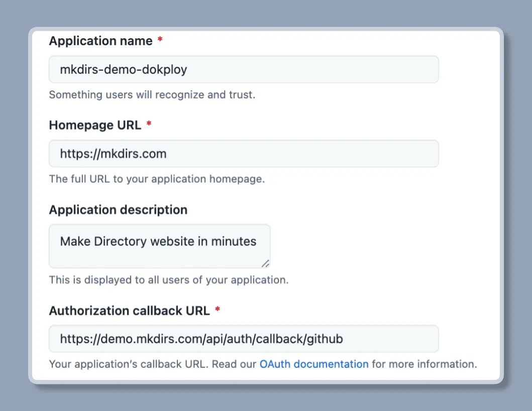Click the Authorization callback URL label

point(129,311)
